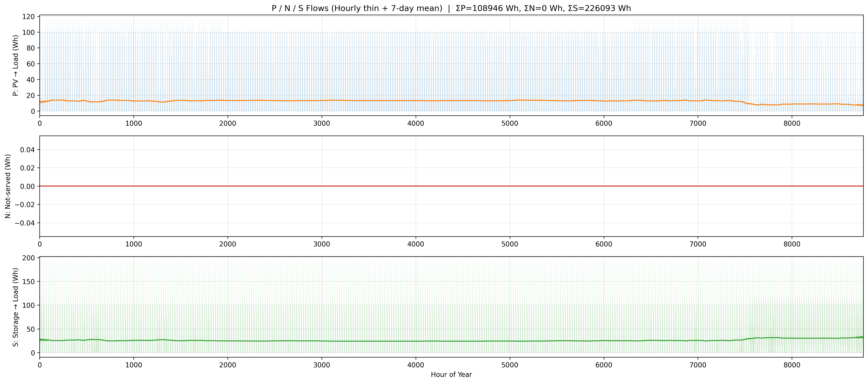868x383 pixels.
Task: Click the 0.00 tick on Not-served plot
Action: 28,186
